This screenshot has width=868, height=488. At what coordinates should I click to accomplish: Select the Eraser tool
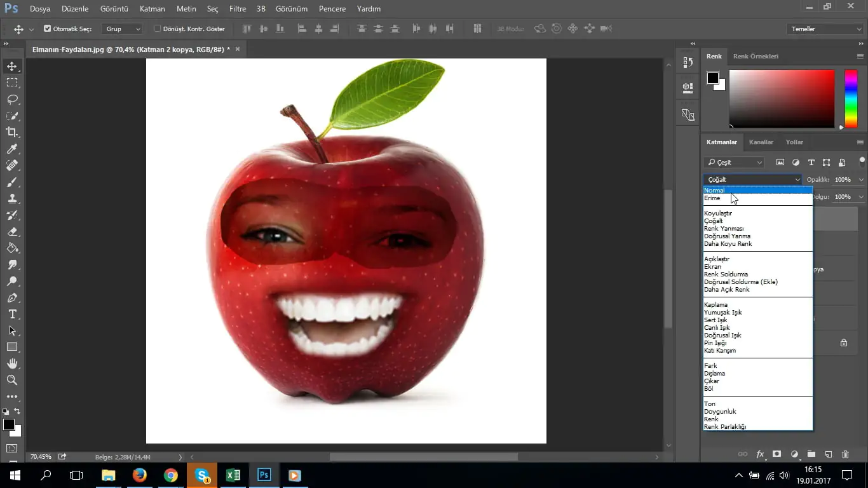(12, 231)
